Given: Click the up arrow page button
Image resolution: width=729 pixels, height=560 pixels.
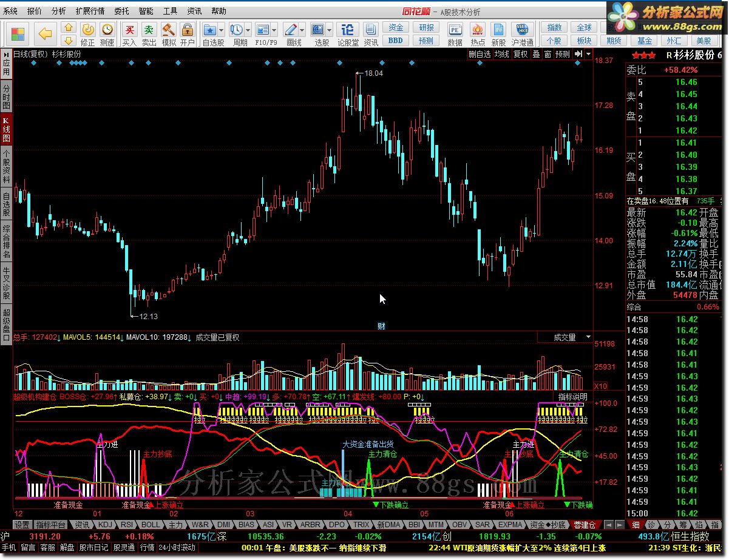Looking at the screenshot, I should 69,27.
